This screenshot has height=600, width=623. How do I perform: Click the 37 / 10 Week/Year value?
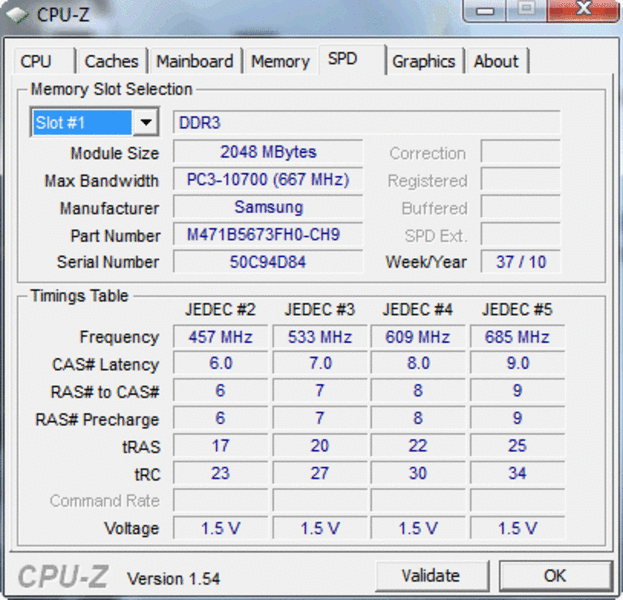pos(520,262)
